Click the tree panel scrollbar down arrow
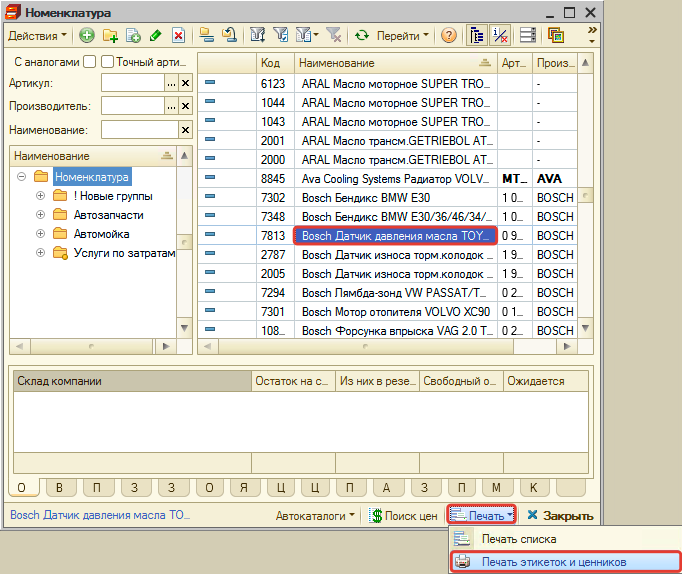Screen dimensions: 682x574 pos(184,328)
